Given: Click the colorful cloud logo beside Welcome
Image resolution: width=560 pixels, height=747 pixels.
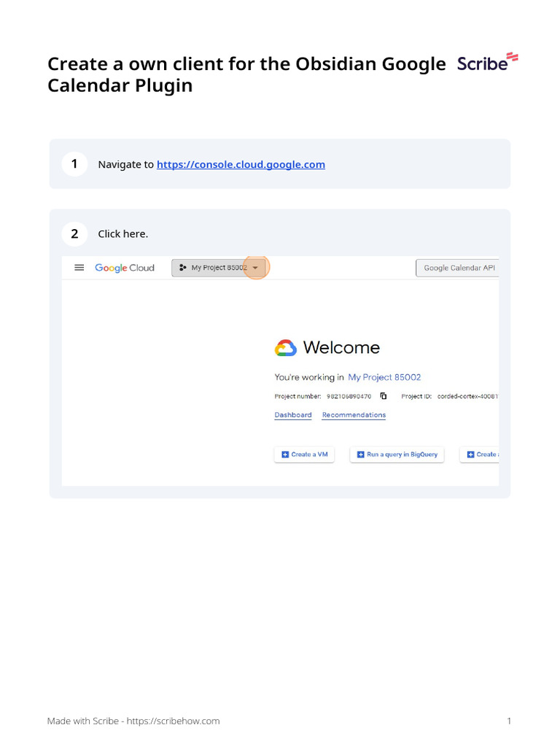Looking at the screenshot, I should (286, 348).
